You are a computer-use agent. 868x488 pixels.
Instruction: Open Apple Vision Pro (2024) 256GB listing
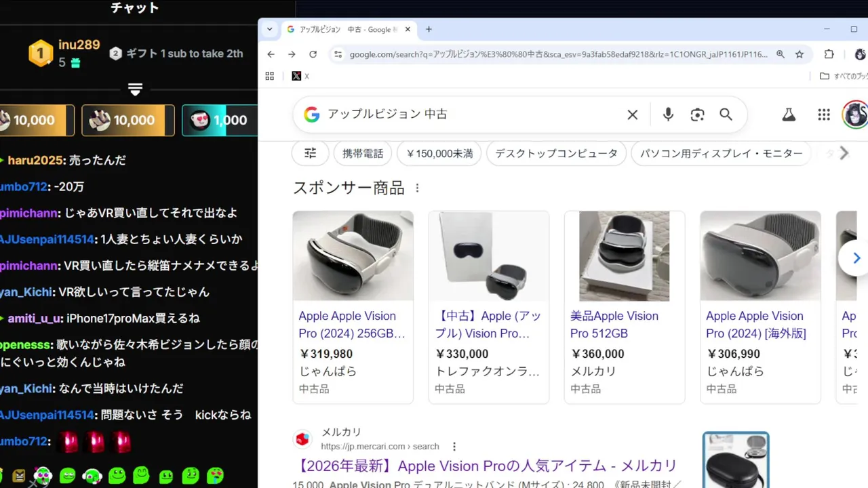352,325
